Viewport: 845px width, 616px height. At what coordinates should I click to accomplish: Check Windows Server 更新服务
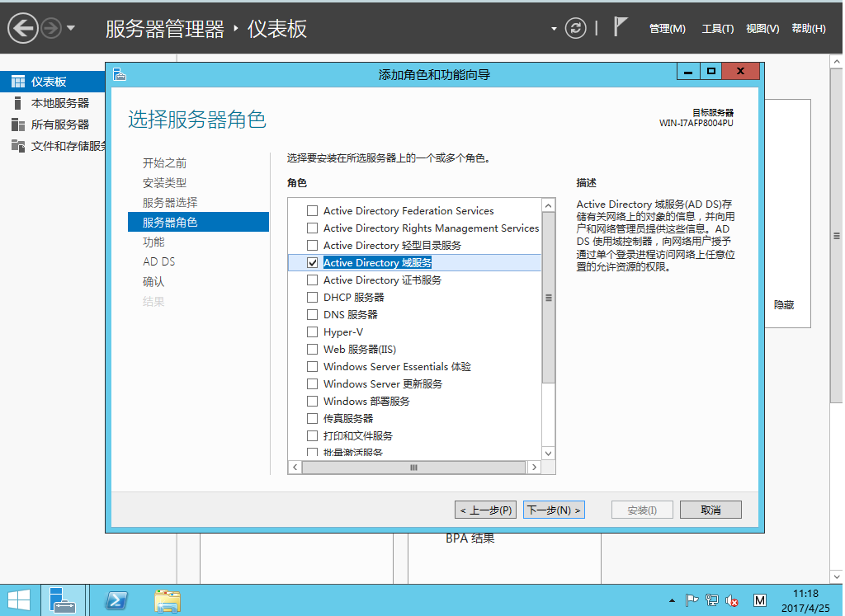[x=312, y=384]
